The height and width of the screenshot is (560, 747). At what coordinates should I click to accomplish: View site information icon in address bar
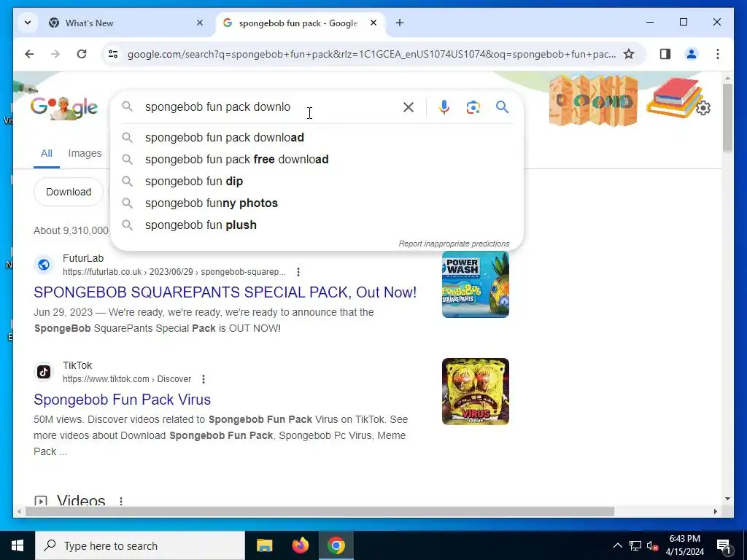pyautogui.click(x=113, y=54)
